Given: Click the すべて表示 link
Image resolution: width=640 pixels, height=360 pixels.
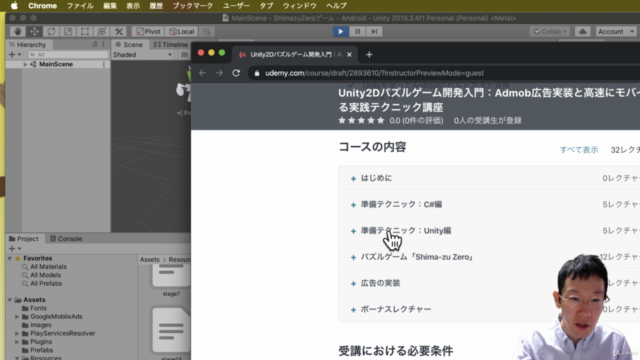Looking at the screenshot, I should click(x=579, y=150).
